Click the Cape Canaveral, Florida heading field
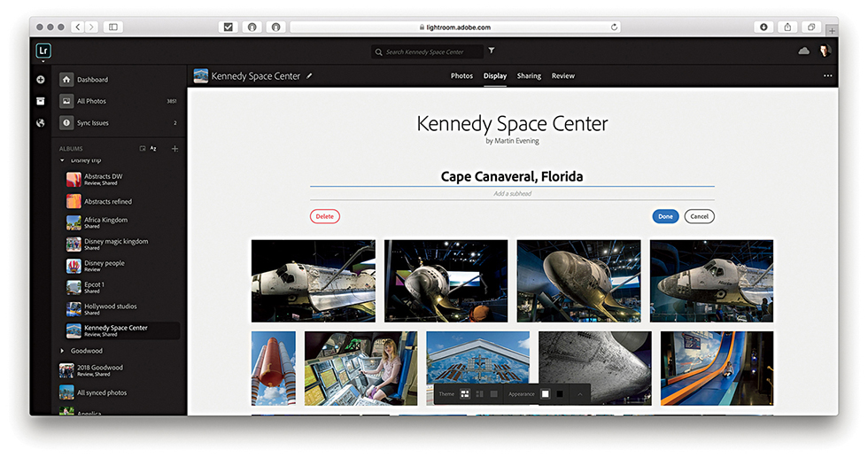 tap(512, 176)
